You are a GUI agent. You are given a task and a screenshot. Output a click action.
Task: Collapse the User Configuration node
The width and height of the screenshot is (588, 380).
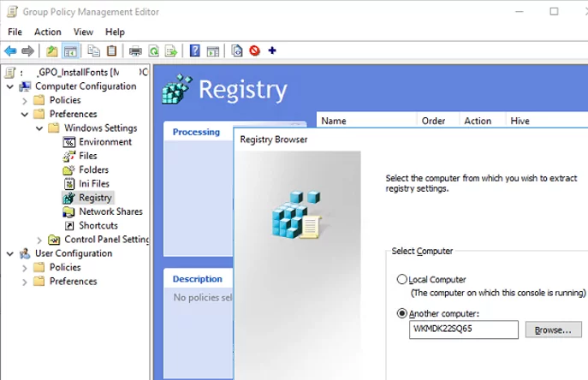pyautogui.click(x=10, y=254)
